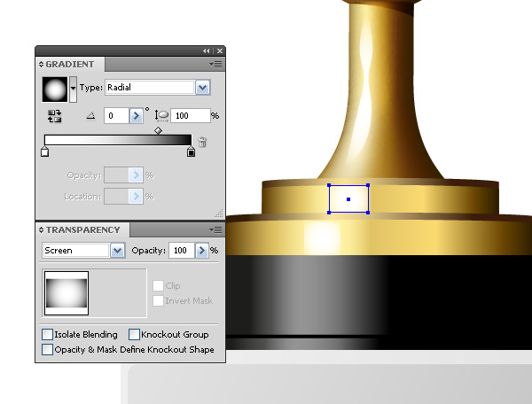Toggle Opacity & Mask Define Knockout Shape
The width and height of the screenshot is (532, 404).
[47, 349]
